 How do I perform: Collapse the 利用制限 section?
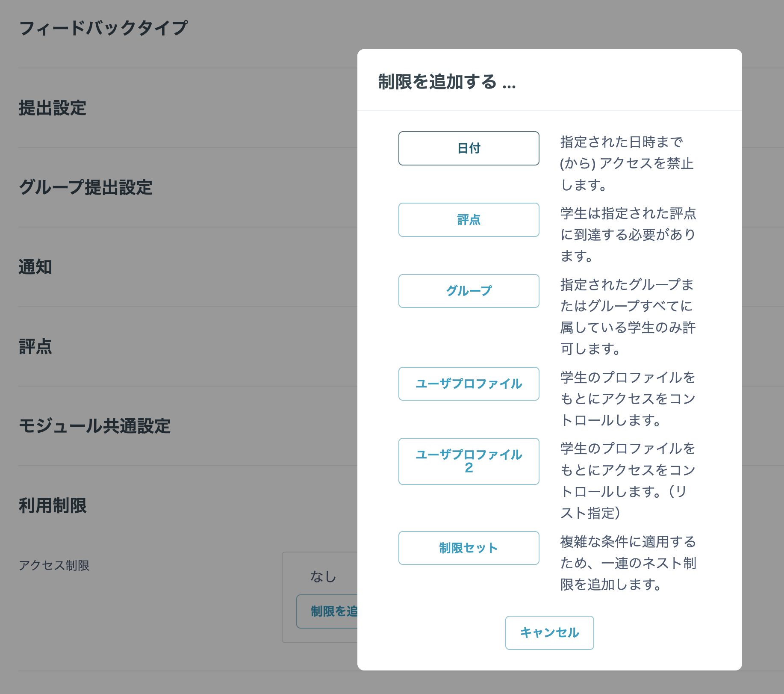pos(53,505)
